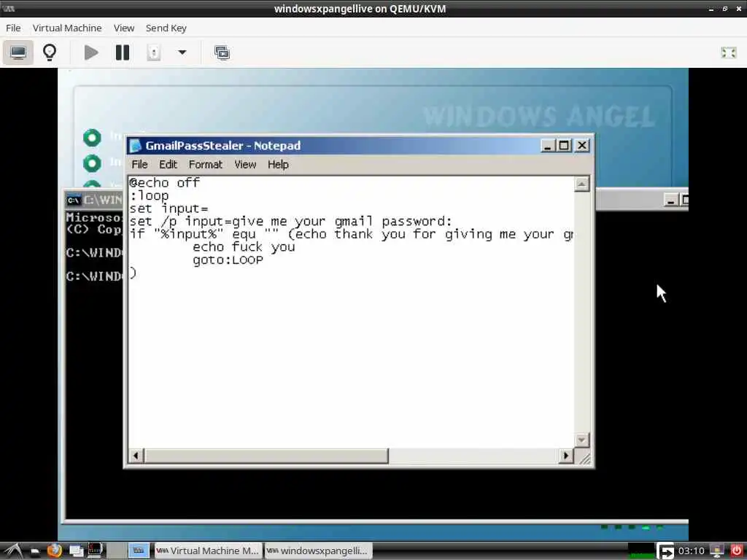Click the window-list icon beside Firefox in the host taskbar
The image size is (747, 560).
point(76,551)
